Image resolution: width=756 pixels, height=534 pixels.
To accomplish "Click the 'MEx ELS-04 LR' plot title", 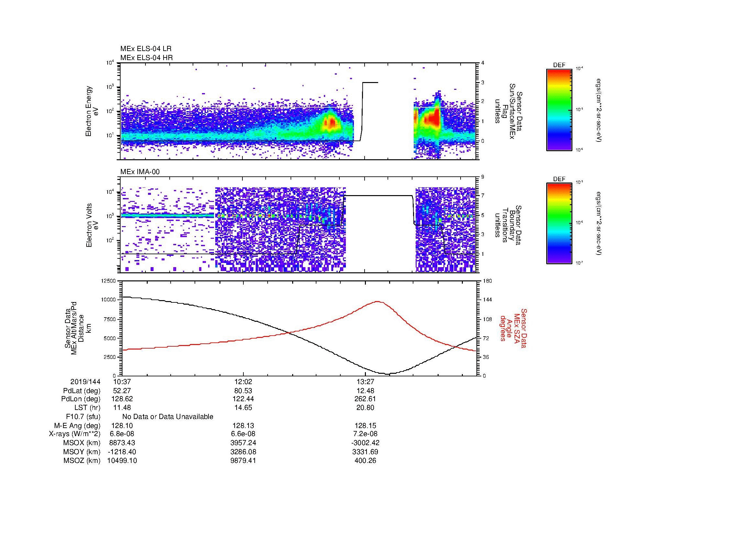I will (x=146, y=49).
